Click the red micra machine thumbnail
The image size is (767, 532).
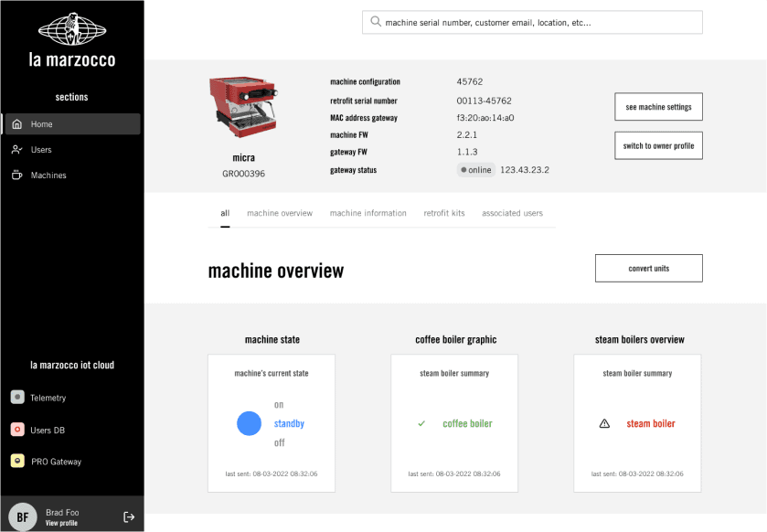pos(243,107)
